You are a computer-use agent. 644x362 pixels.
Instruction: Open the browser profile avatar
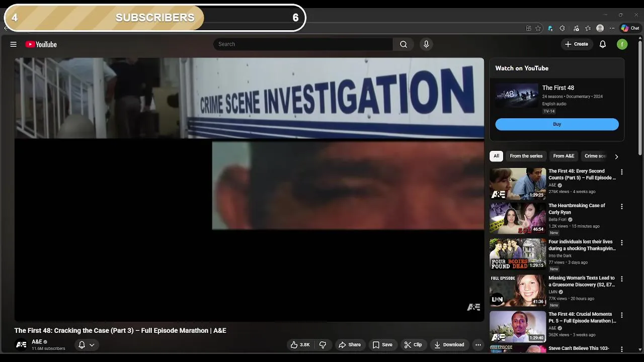pyautogui.click(x=600, y=28)
